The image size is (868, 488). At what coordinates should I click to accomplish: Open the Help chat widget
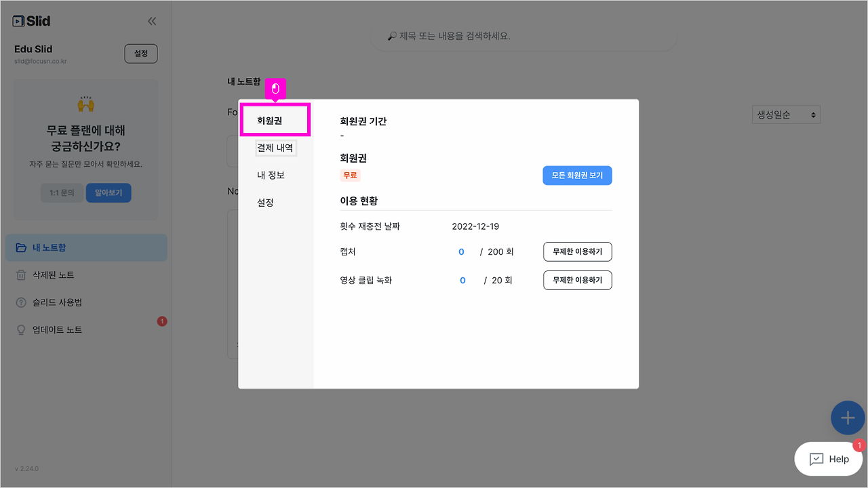(828, 459)
